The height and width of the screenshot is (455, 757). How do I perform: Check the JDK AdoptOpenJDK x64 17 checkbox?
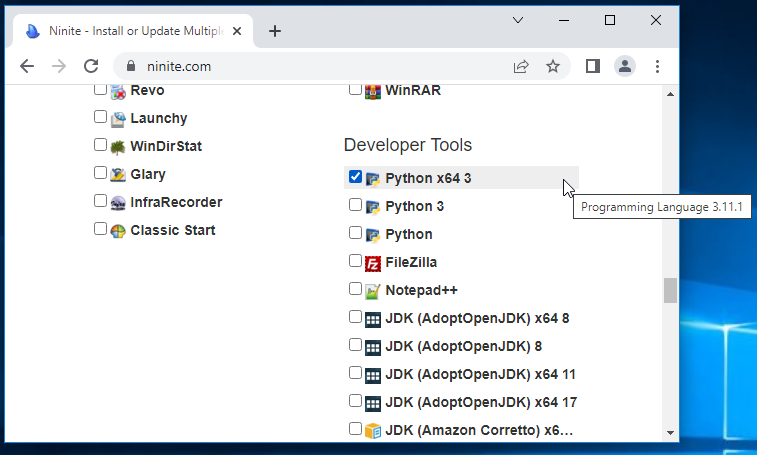click(x=355, y=401)
